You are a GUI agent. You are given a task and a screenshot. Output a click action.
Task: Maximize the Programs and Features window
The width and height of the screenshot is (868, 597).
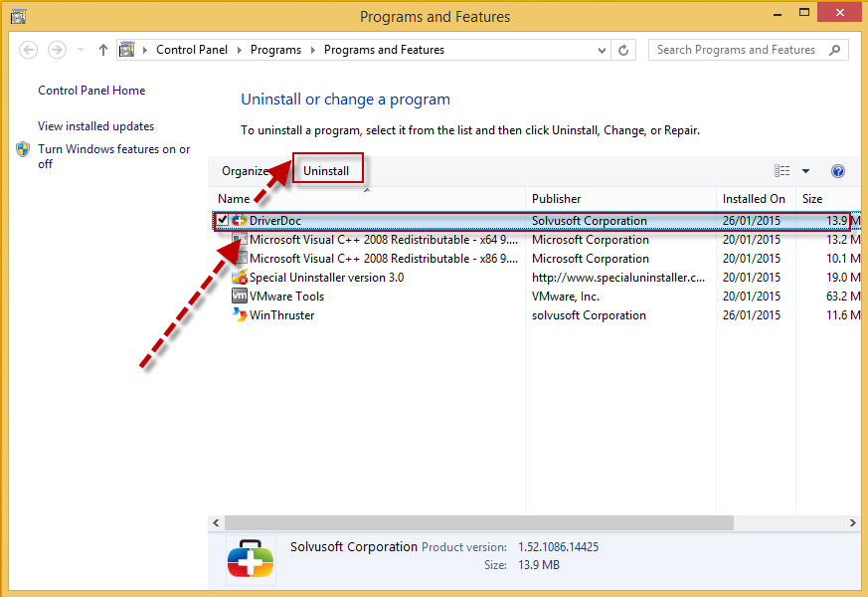[x=803, y=13]
